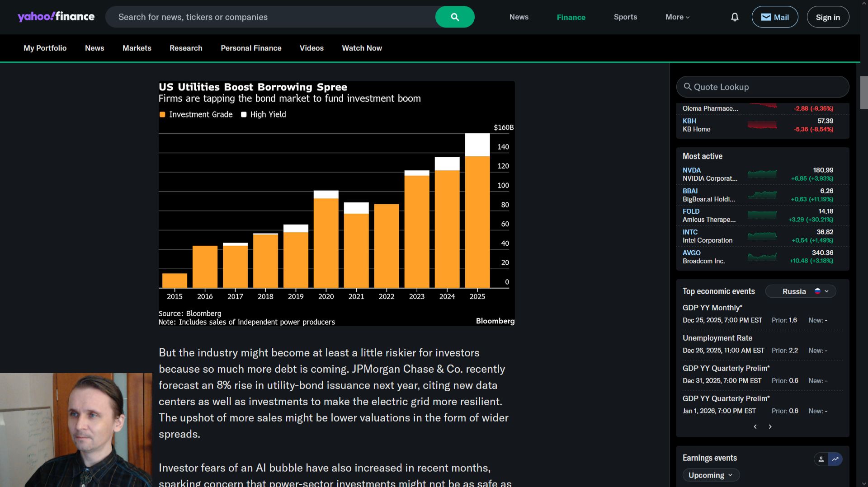Click the AVGO sparkline chart
The width and height of the screenshot is (868, 487).
762,257
